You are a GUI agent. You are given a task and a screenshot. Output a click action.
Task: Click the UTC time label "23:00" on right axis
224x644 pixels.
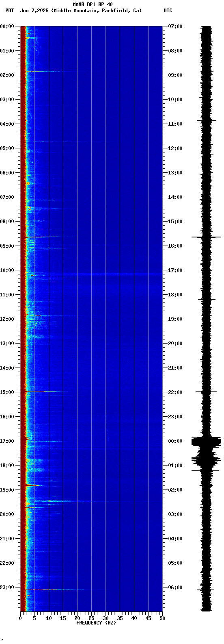[x=175, y=417]
